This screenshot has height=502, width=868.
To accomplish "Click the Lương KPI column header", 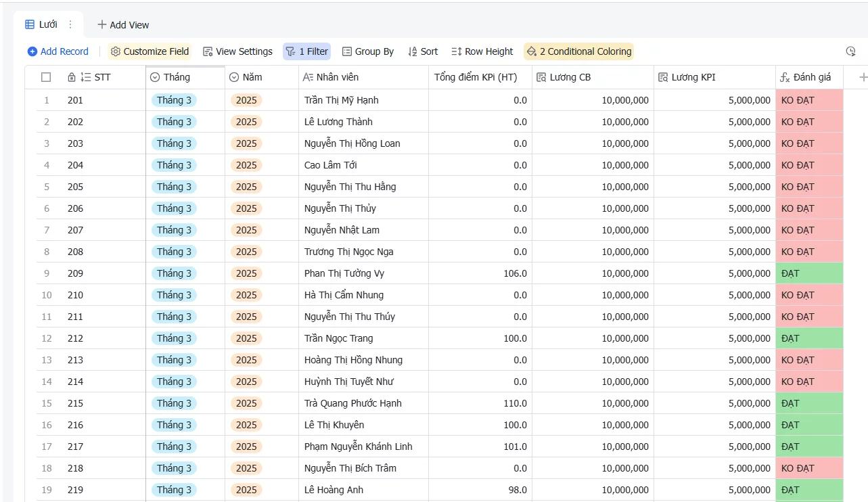I will tap(714, 77).
